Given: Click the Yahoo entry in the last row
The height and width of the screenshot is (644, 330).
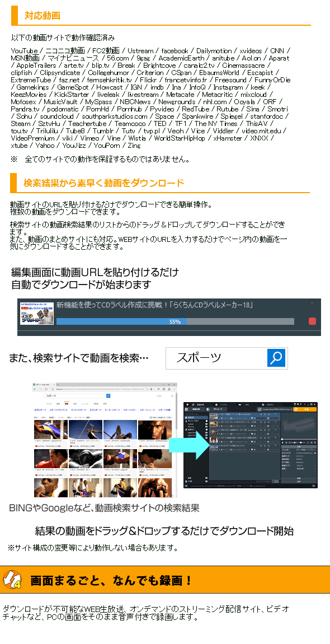Looking at the screenshot, I should pyautogui.click(x=45, y=146).
